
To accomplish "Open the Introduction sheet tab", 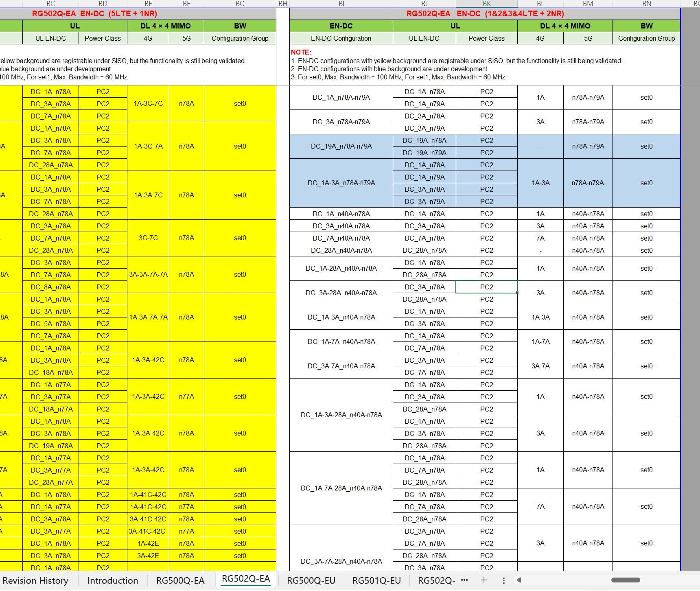I will (x=113, y=580).
